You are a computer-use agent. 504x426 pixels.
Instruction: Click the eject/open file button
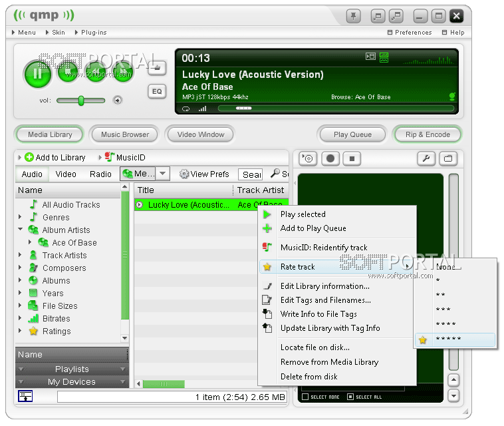[x=157, y=68]
